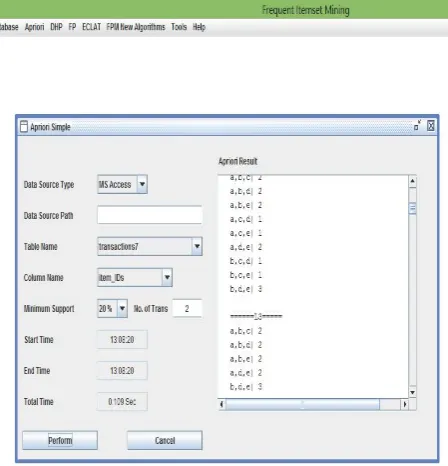Image resolution: width=448 pixels, height=466 pixels.
Task: Click result list scroll down arrow
Action: 412,392
